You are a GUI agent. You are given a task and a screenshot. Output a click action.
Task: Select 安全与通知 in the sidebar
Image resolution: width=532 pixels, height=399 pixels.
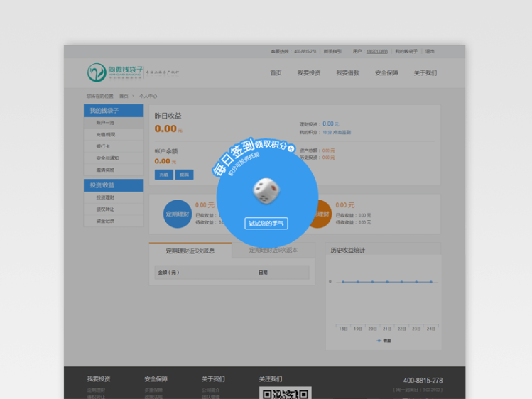(x=114, y=158)
